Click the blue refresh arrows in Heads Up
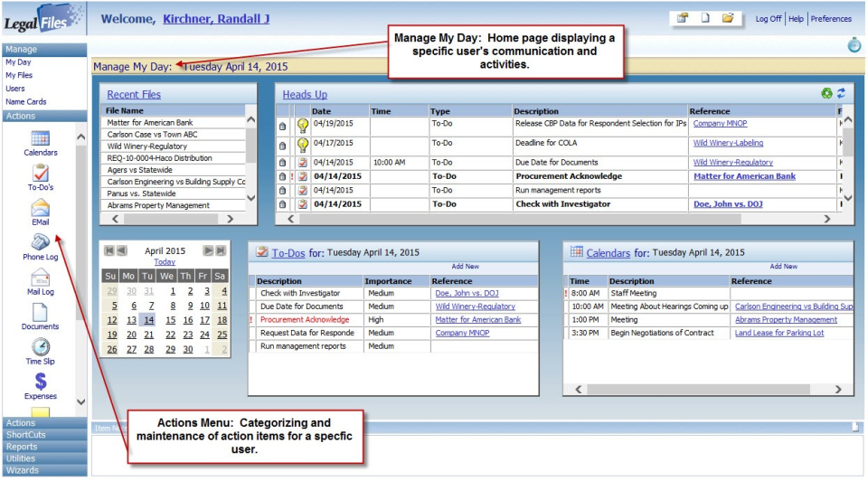This screenshot has width=868, height=481. coord(842,93)
